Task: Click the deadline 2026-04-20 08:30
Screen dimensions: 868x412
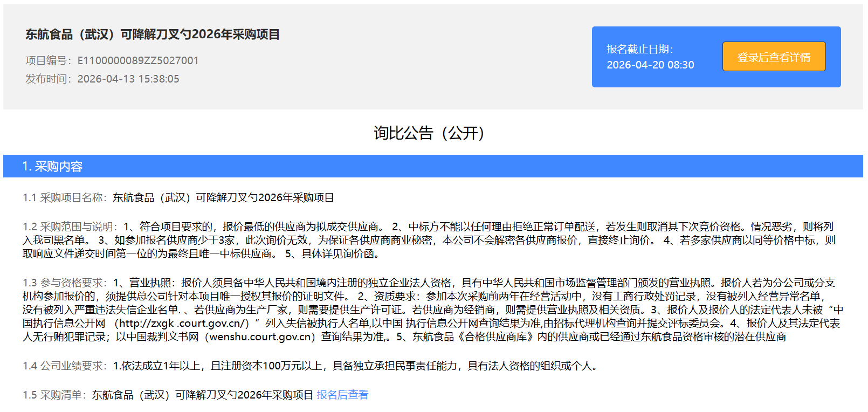Action: coord(650,65)
